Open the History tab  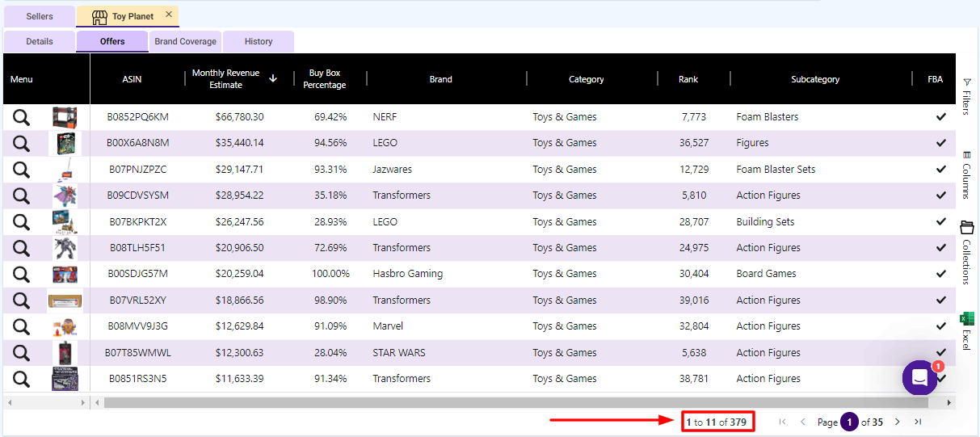[259, 41]
